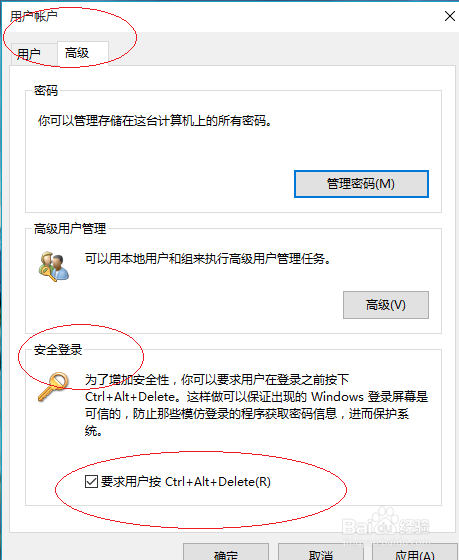The image size is (459, 560).
Task: Click the users-with-key icon in 高级用户管理
Action: tap(54, 266)
